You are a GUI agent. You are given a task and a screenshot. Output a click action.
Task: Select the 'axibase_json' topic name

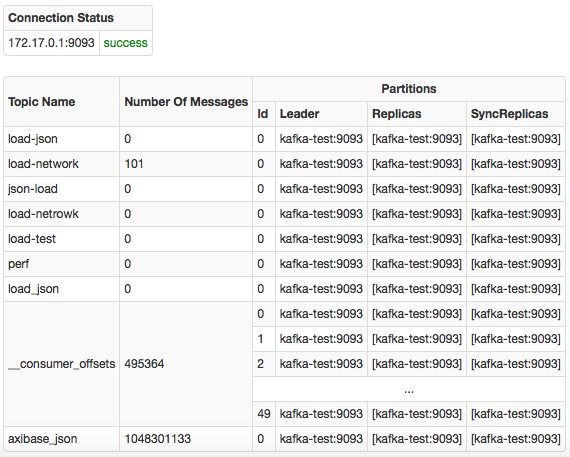click(x=43, y=439)
